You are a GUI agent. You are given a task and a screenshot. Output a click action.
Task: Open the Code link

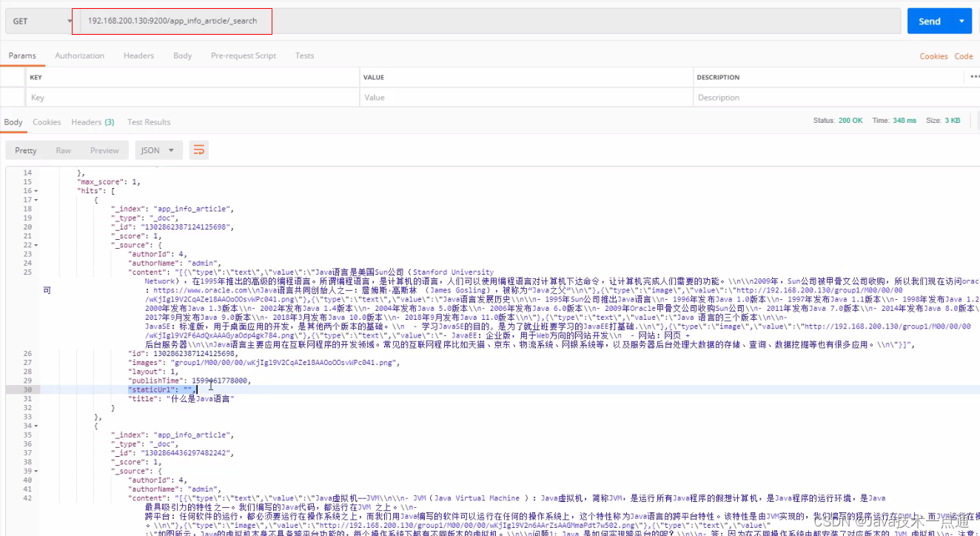click(964, 56)
